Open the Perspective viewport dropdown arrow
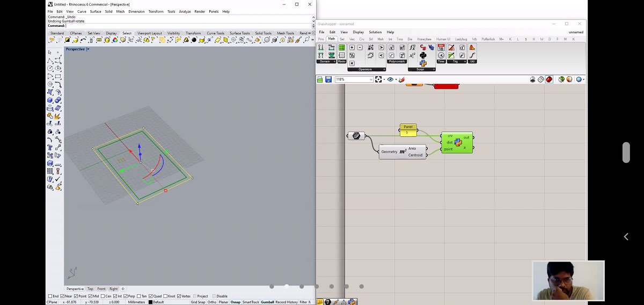Image resolution: width=644 pixels, height=305 pixels. (88, 49)
